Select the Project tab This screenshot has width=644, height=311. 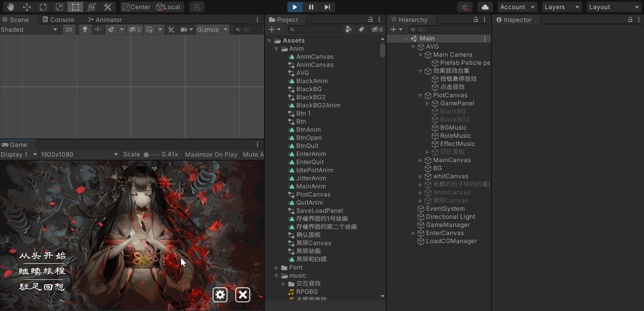coord(284,20)
